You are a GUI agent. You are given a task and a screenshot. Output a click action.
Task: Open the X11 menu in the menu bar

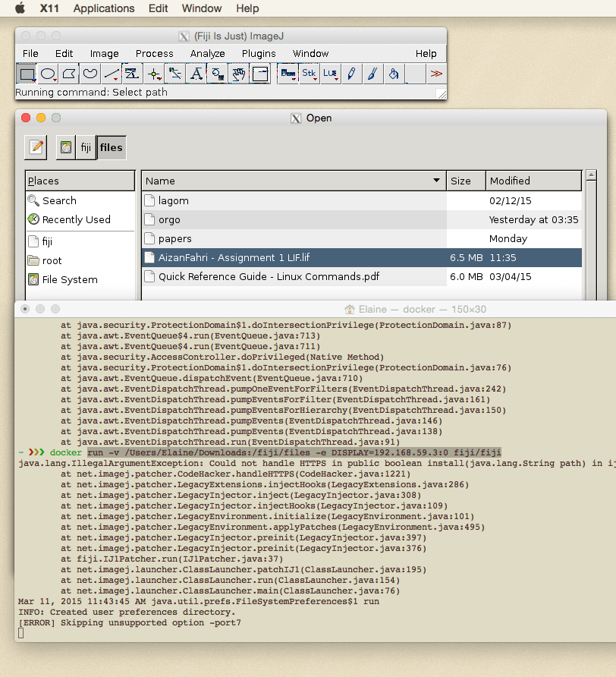(49, 8)
